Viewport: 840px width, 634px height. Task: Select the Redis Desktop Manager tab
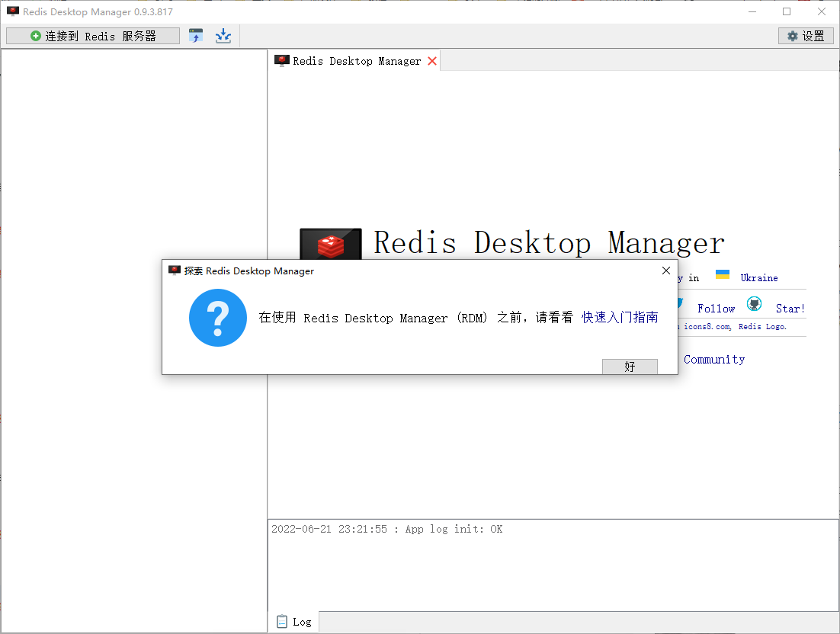click(x=354, y=61)
